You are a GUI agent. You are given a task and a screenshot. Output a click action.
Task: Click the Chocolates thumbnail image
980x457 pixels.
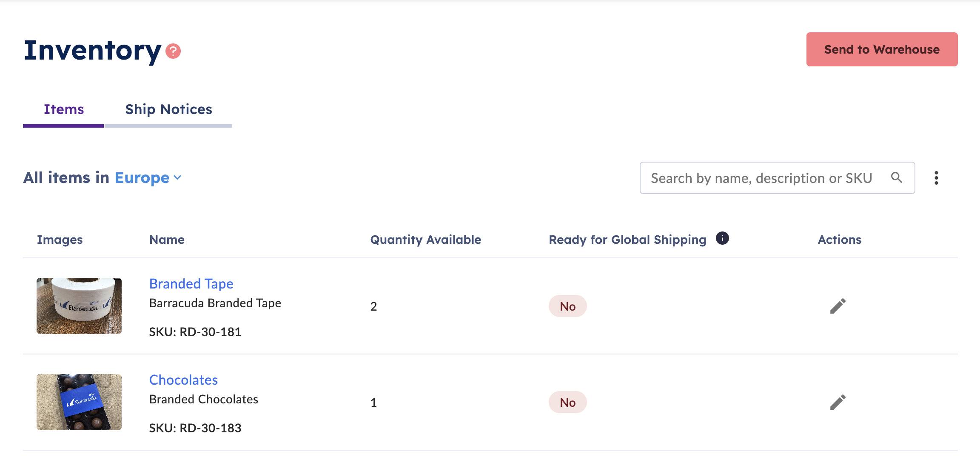point(79,402)
